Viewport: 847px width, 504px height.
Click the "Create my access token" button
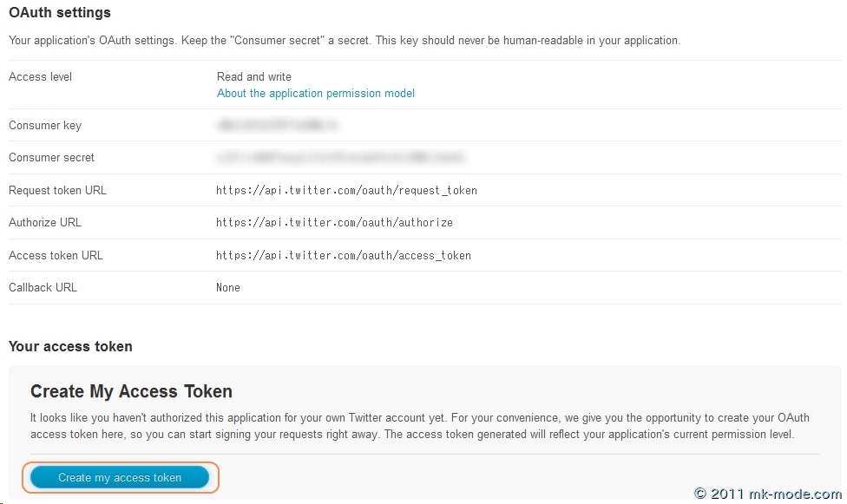(x=120, y=477)
